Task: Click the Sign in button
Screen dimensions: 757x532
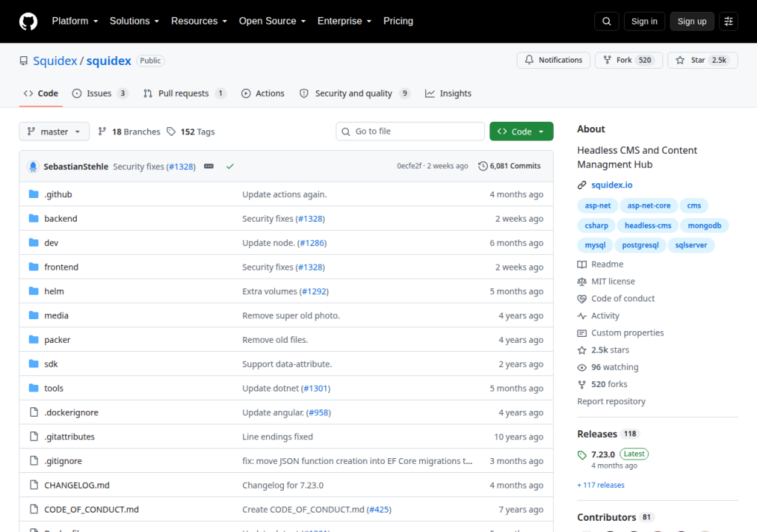Action: point(644,21)
